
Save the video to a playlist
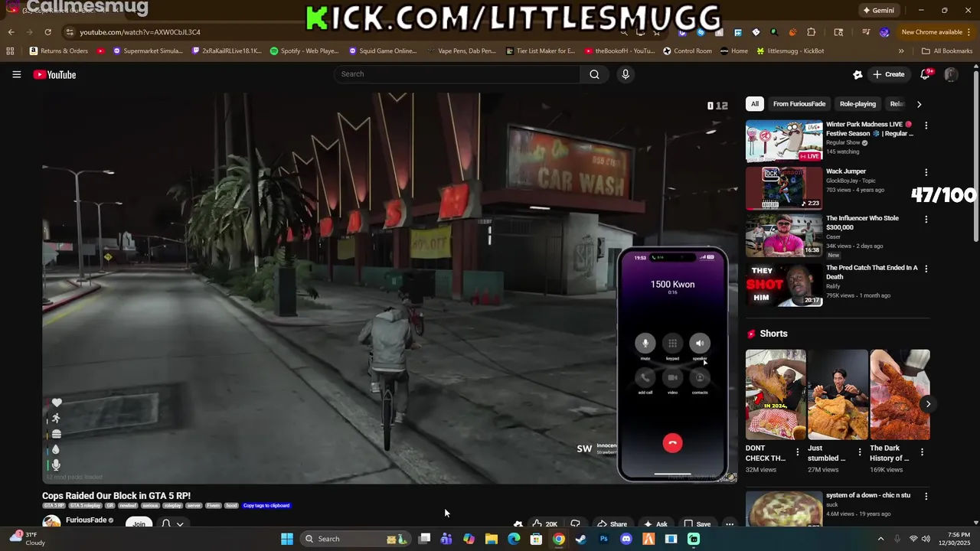pyautogui.click(x=697, y=524)
